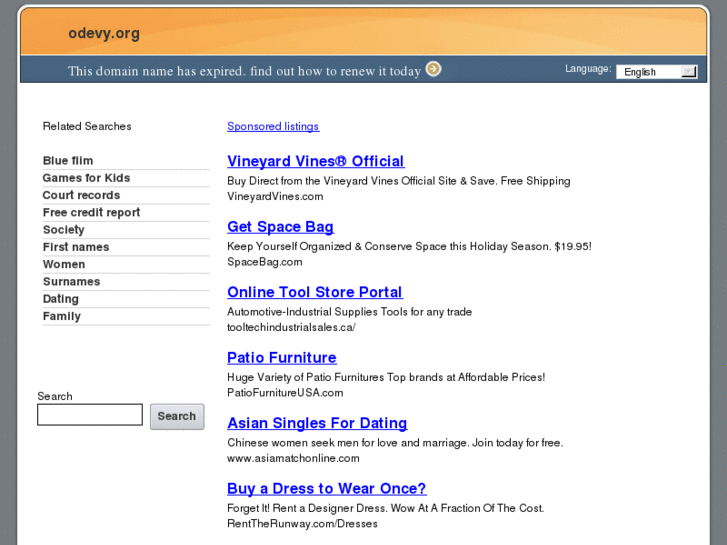Click the RentTheRunway.com/Dresses URL text
This screenshot has width=727, height=545.
[x=302, y=523]
